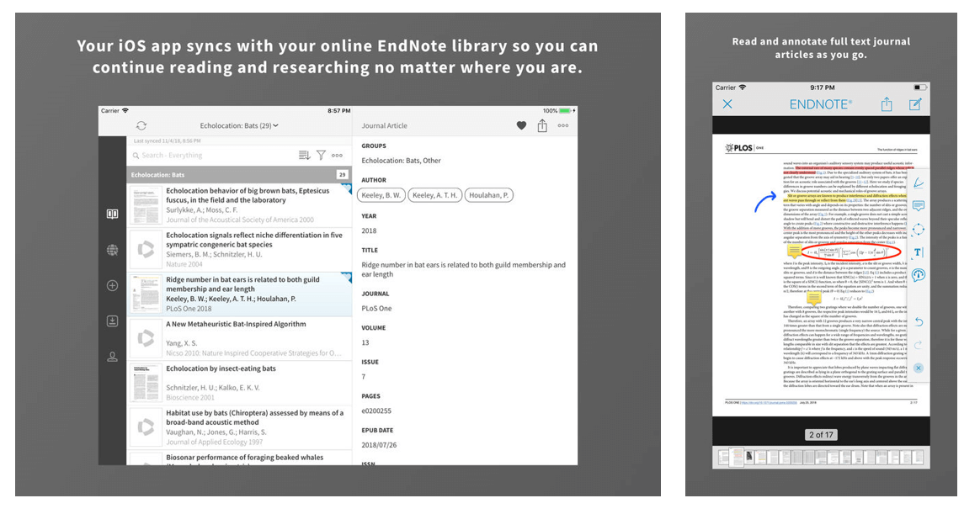This screenshot has height=514, width=980.
Task: Open the library book view in the sidebar
Action: 112,213
